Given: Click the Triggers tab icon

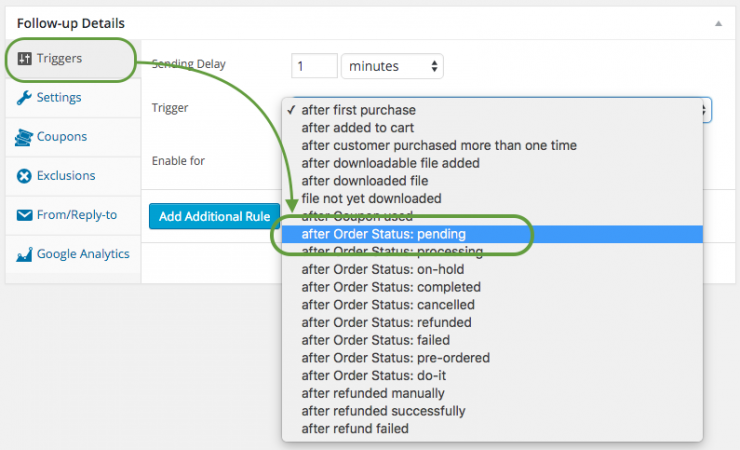Looking at the screenshot, I should click(x=24, y=58).
